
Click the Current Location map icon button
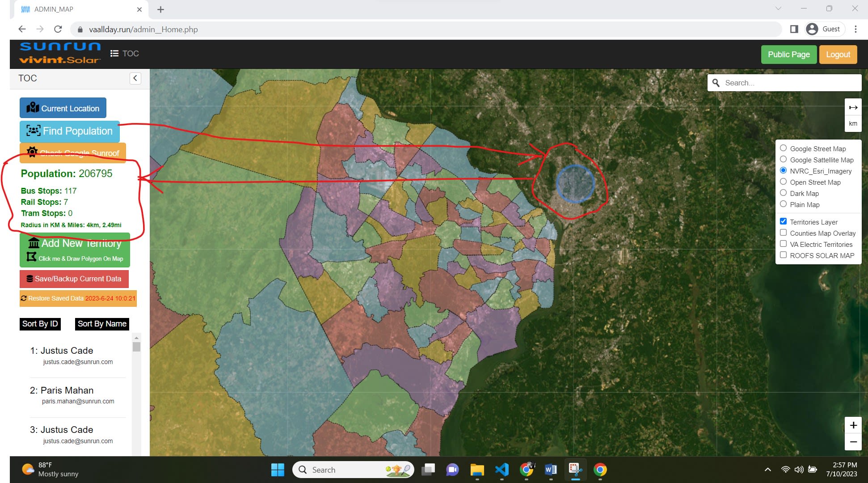tap(63, 108)
